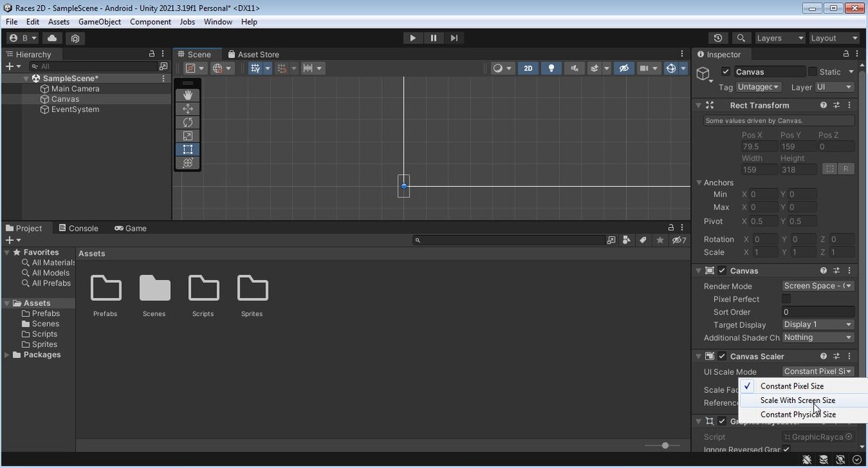Open the Prefabs folder thumbnail

click(x=106, y=288)
